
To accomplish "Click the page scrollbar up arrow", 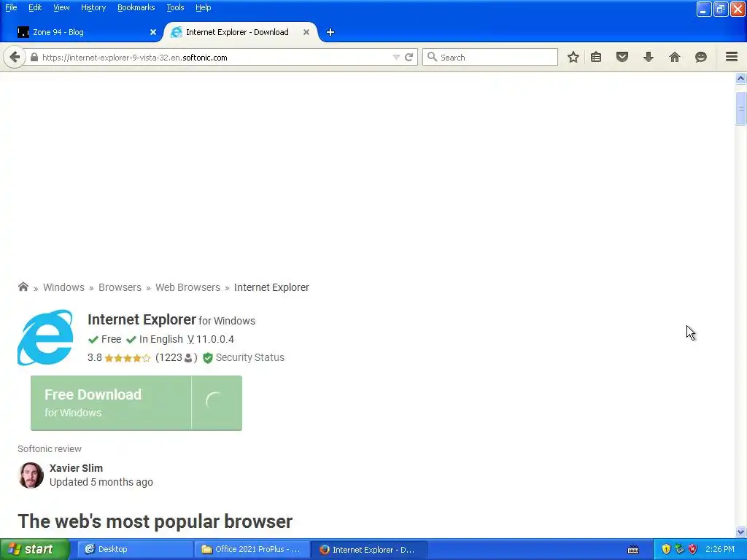I will click(x=740, y=78).
